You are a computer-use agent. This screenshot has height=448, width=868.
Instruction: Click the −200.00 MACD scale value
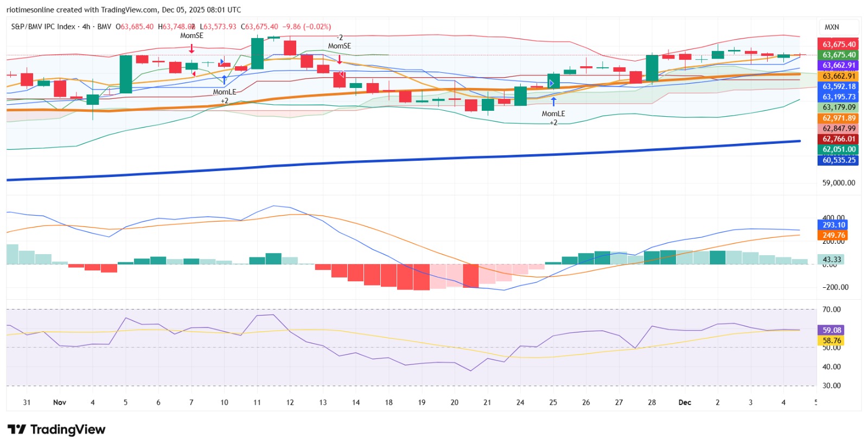pyautogui.click(x=835, y=287)
